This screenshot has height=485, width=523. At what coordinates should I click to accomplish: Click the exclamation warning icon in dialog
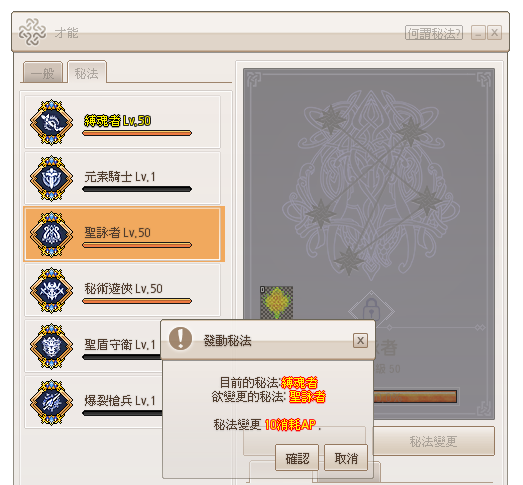pos(180,338)
